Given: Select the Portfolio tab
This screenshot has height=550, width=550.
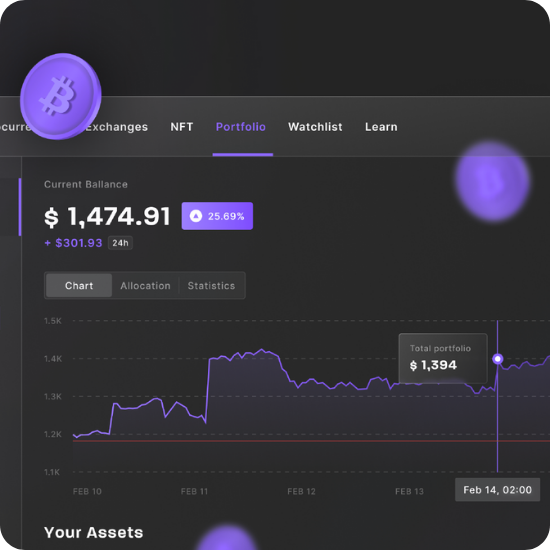Looking at the screenshot, I should (241, 127).
